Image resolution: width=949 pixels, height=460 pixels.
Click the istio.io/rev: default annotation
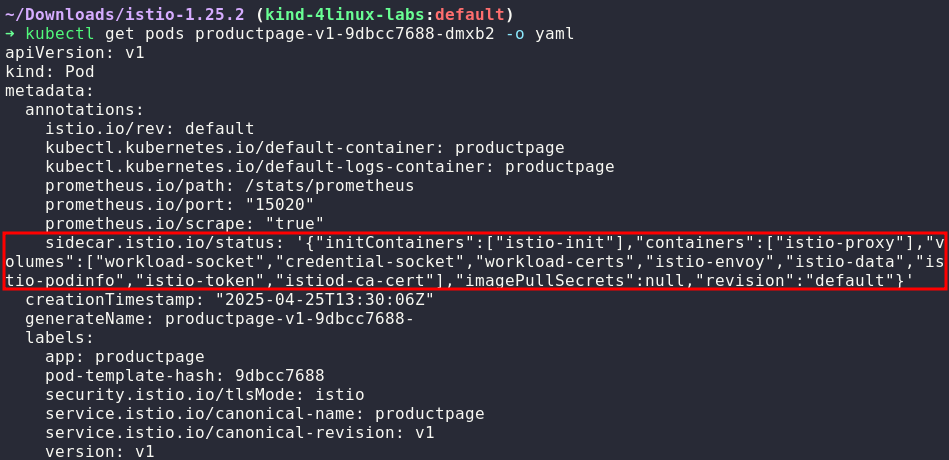coord(150,129)
